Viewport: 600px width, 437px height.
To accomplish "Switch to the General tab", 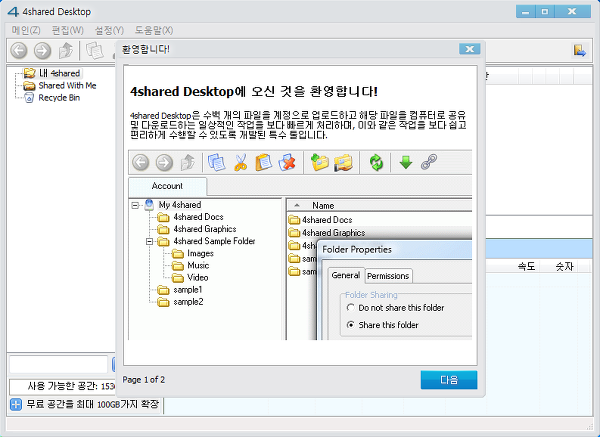I will point(346,275).
